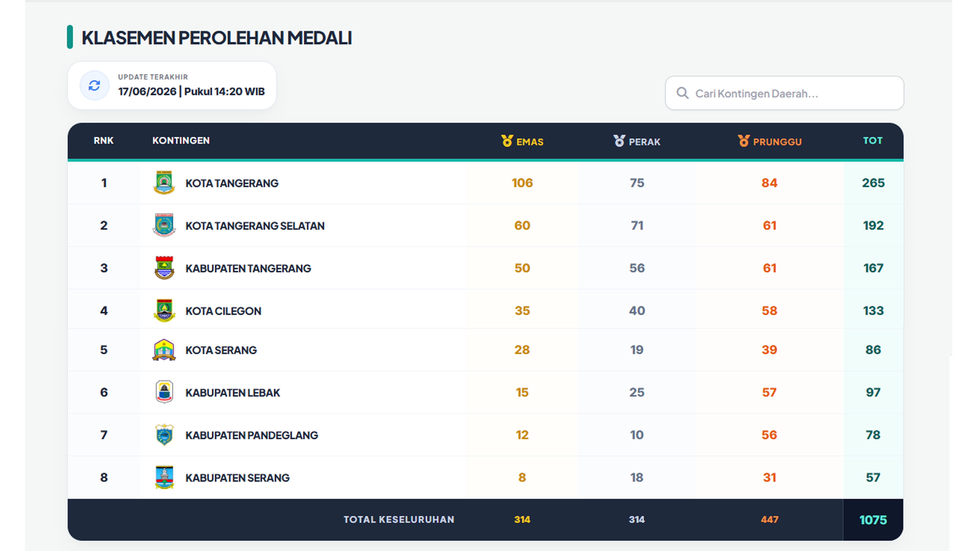Click the Kabupaten Lebak emblem
Image resolution: width=980 pixels, height=551 pixels.
[164, 392]
